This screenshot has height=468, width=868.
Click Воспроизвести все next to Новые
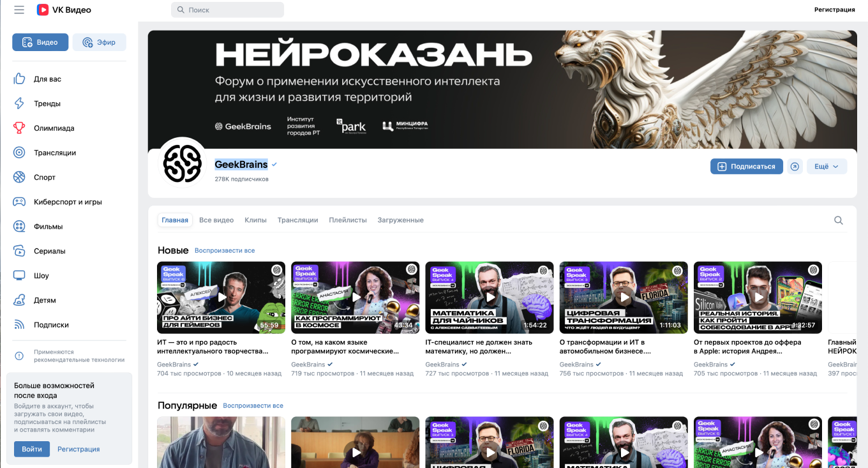[x=225, y=251]
